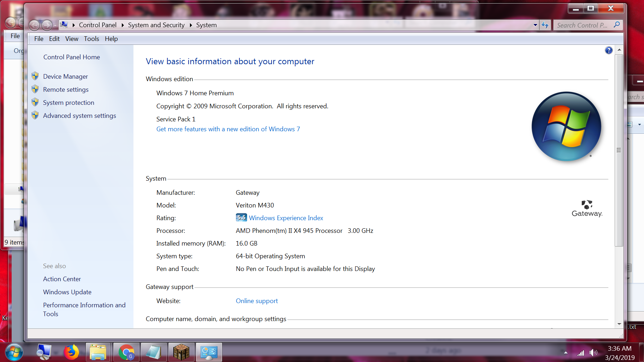Click the Online support link
Viewport: 644px width, 362px height.
257,301
